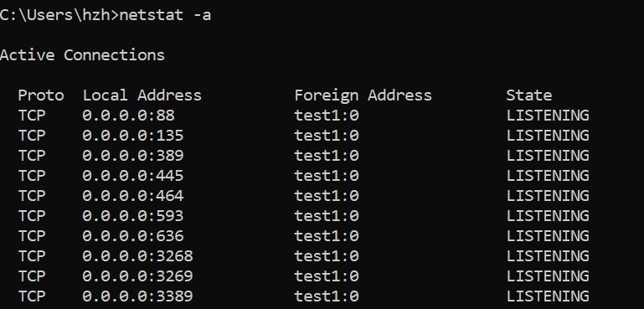Click local address 0.0.0.0:445
This screenshot has height=309, width=644.
(133, 176)
